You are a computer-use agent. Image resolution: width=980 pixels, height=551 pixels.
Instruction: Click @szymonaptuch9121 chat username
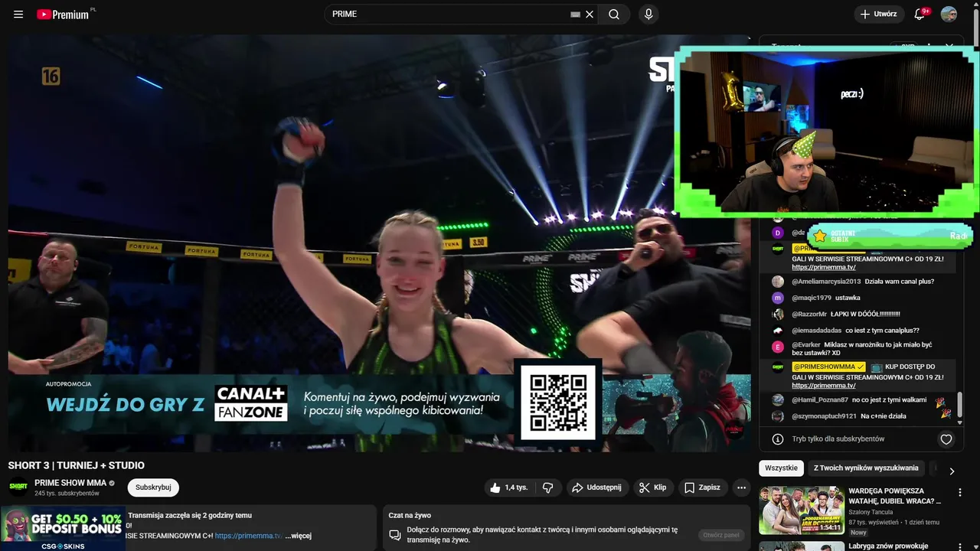click(824, 416)
